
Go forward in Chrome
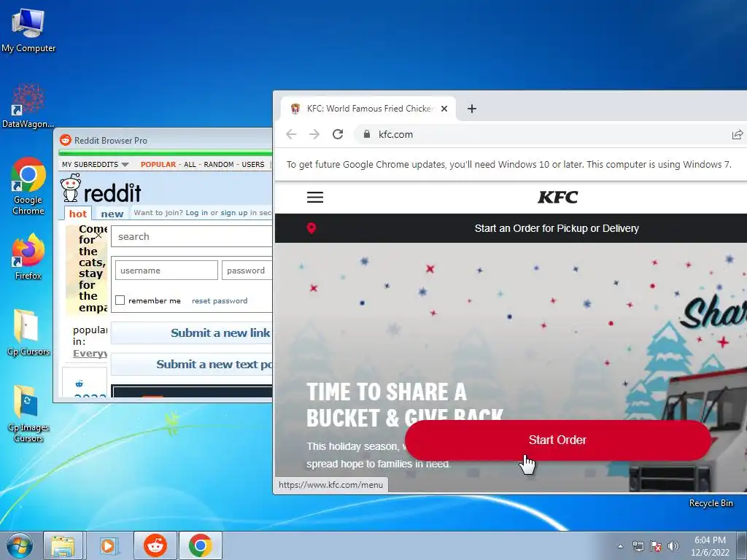314,134
